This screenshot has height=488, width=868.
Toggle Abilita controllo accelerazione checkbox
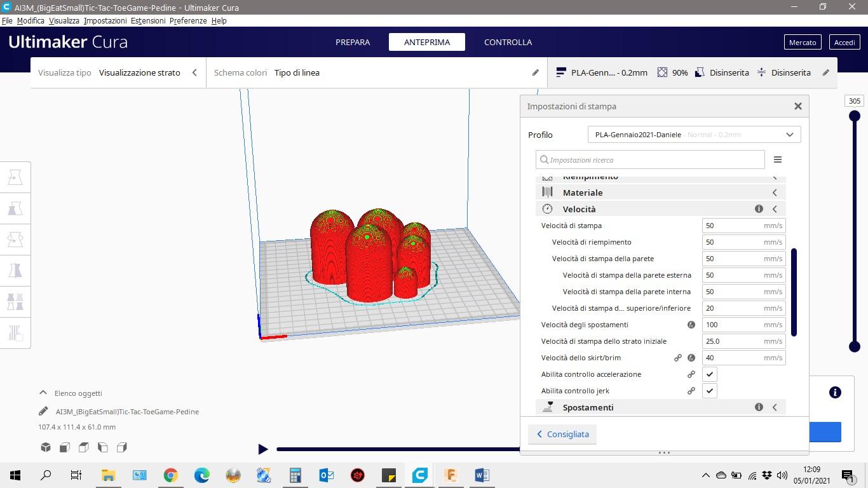click(x=710, y=374)
